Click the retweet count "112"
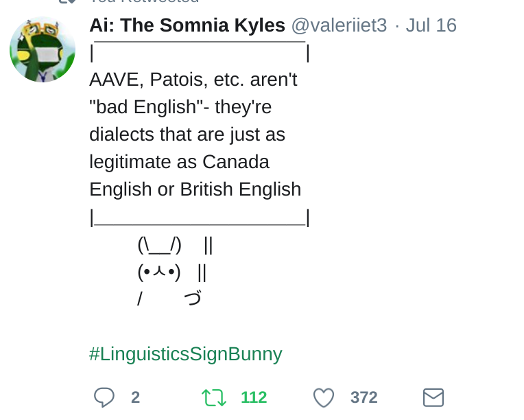Viewport: 524px width, 420px height. click(254, 397)
